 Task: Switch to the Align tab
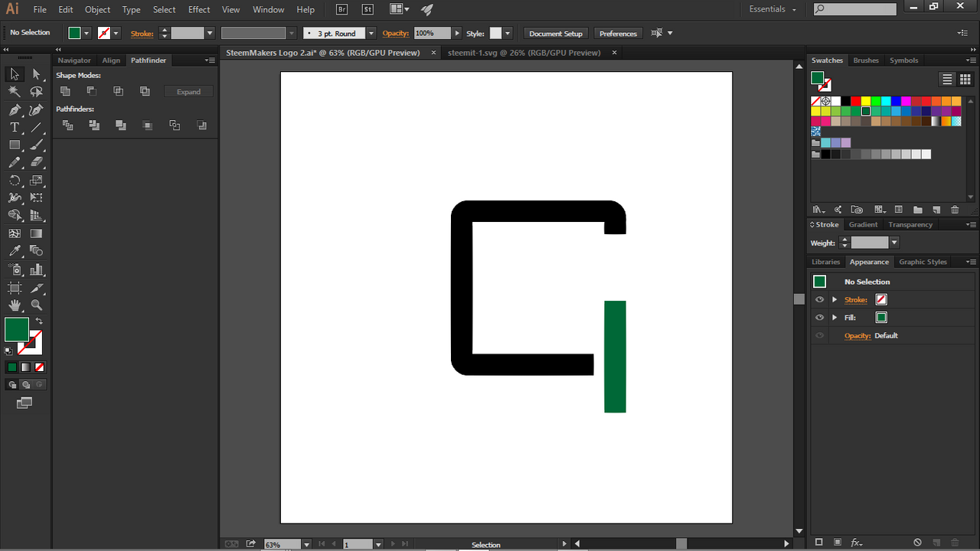point(111,60)
